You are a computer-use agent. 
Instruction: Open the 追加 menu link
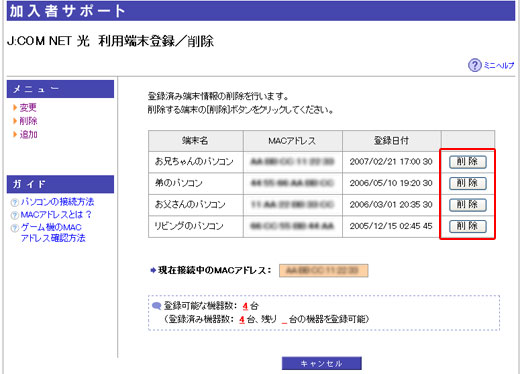pyautogui.click(x=29, y=135)
